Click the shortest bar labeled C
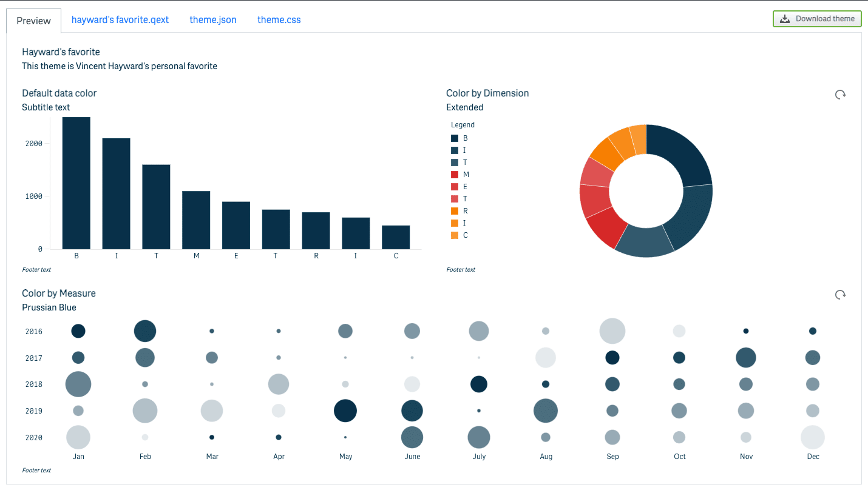 point(396,237)
